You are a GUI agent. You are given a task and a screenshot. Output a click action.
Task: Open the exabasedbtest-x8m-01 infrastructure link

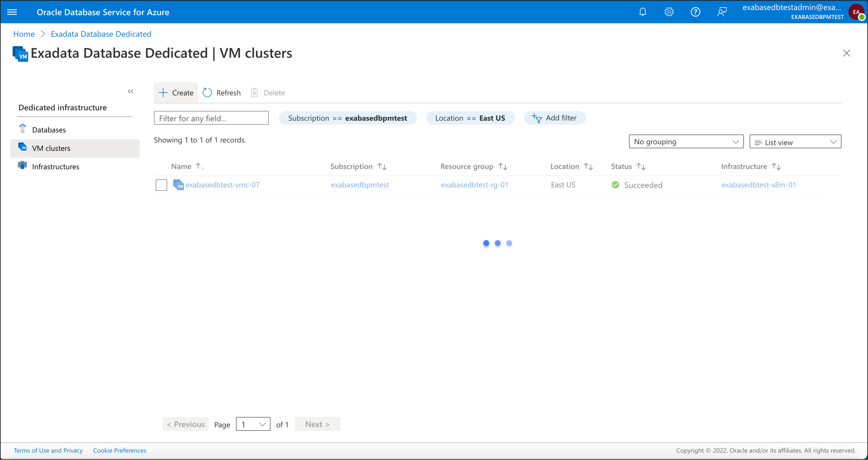[x=758, y=185]
